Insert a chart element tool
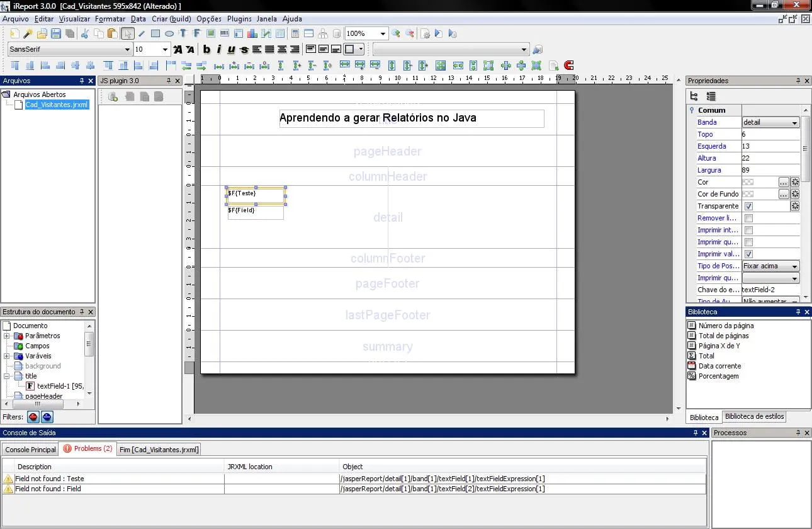This screenshot has height=529, width=812. click(x=252, y=33)
